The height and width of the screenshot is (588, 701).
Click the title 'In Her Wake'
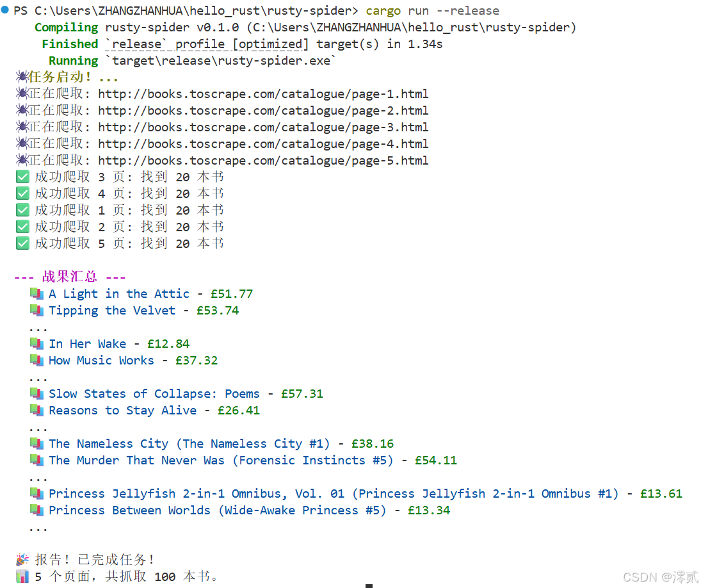click(87, 343)
